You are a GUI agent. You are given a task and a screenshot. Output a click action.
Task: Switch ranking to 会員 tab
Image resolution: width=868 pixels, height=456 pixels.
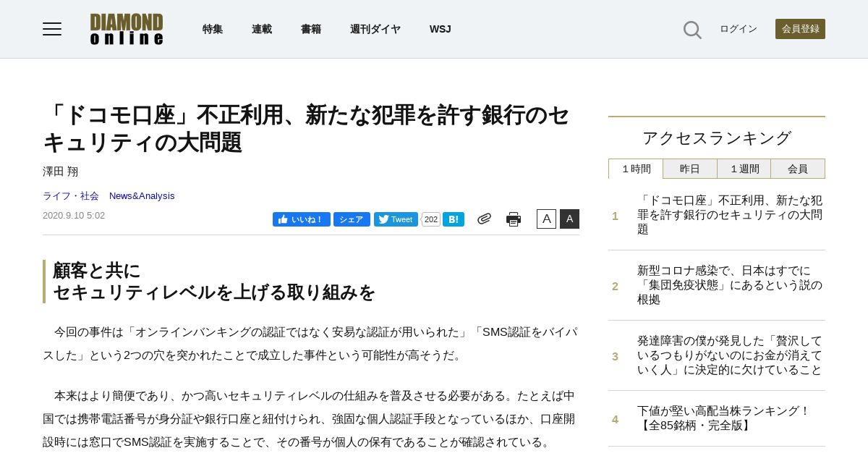pyautogui.click(x=798, y=169)
